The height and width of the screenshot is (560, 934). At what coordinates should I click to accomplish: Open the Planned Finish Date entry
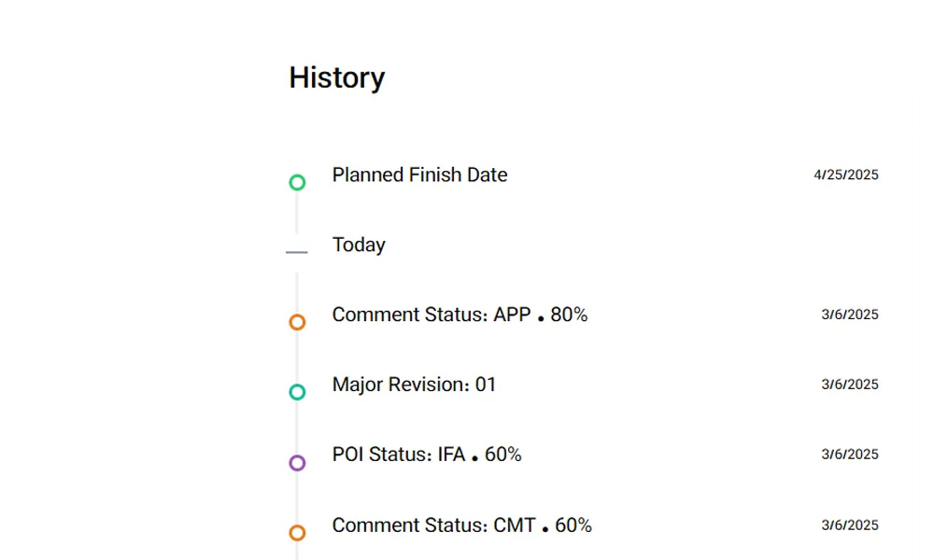point(419,175)
